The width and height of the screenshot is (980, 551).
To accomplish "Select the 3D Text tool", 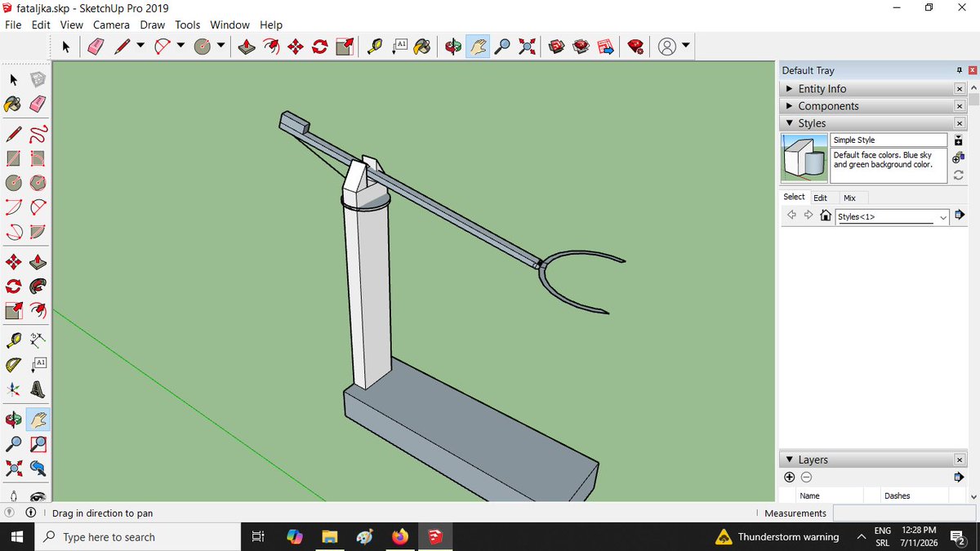I will (x=38, y=389).
